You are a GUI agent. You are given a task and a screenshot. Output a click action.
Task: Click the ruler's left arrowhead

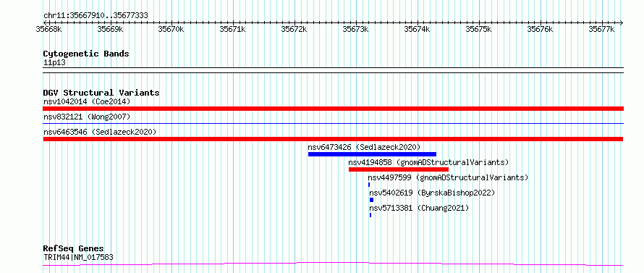[45, 22]
